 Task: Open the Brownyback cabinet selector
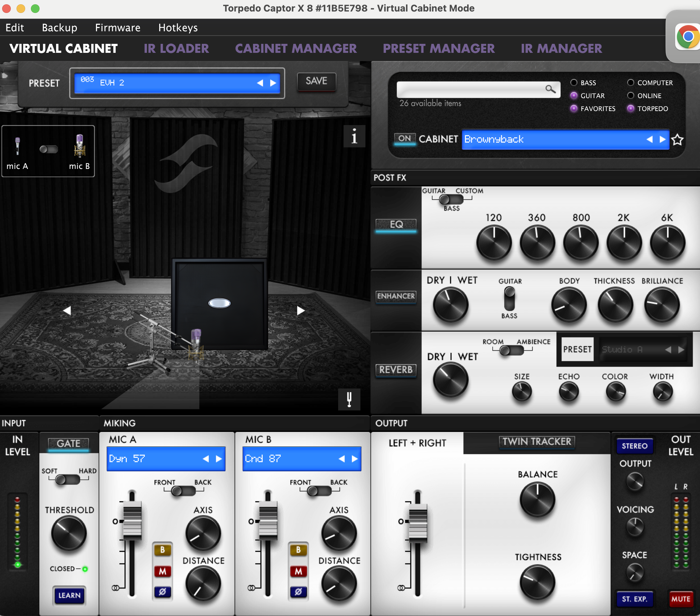click(x=553, y=139)
